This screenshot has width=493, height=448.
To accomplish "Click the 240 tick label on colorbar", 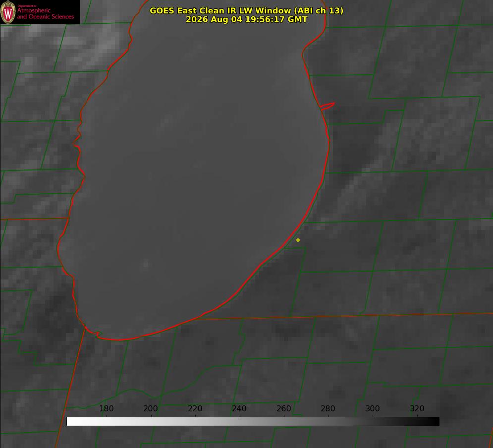I will click(x=239, y=409).
